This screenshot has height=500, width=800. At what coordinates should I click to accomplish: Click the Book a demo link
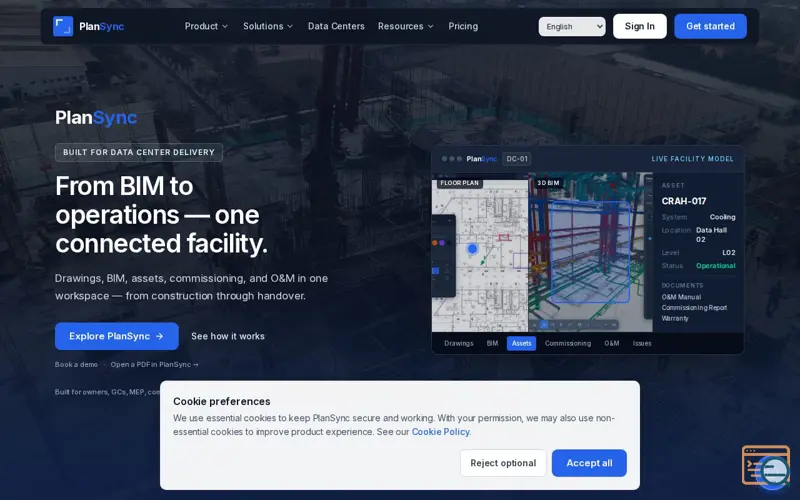point(77,364)
